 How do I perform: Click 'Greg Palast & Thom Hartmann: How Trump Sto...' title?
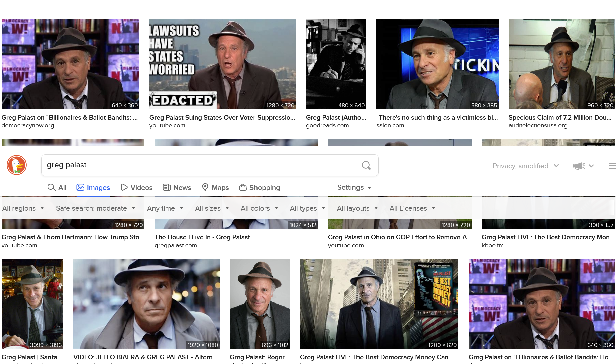(73, 237)
